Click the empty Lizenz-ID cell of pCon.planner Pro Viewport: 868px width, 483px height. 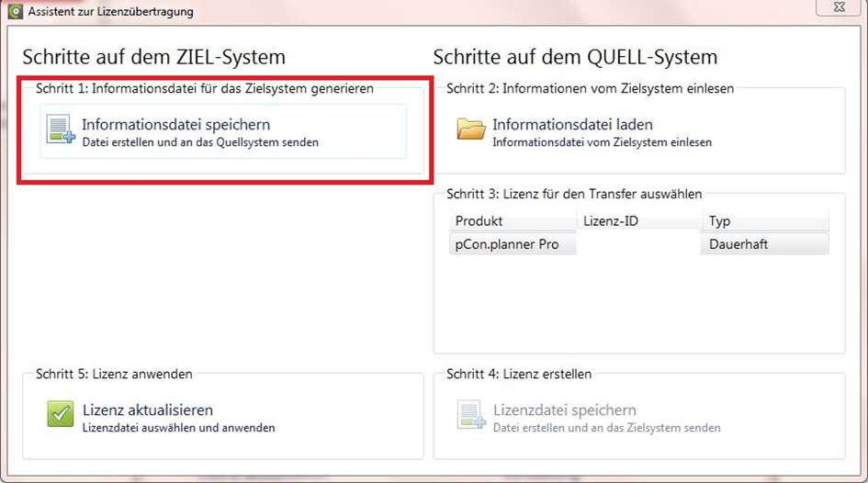[x=638, y=244]
